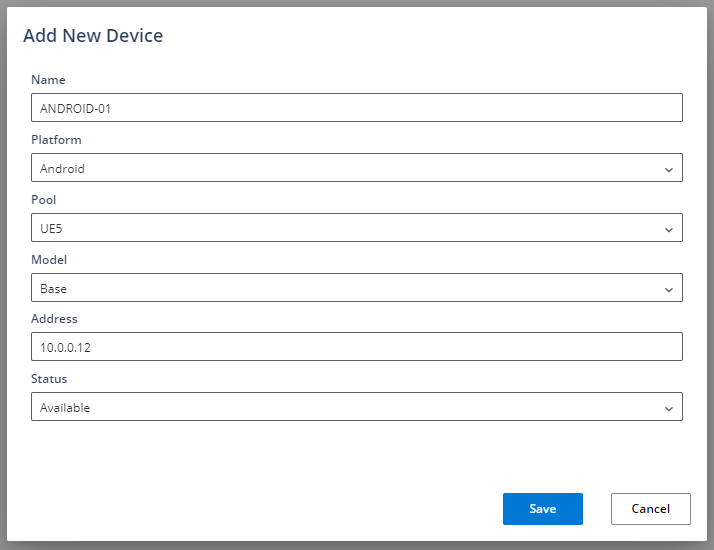
Task: Click the Model dropdown chevron arrow
Action: [x=668, y=289]
